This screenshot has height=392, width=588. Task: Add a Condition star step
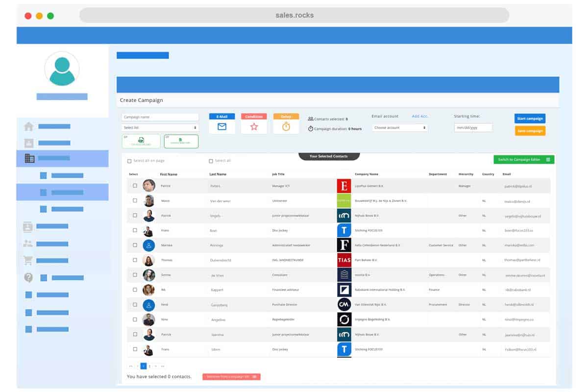tap(254, 126)
